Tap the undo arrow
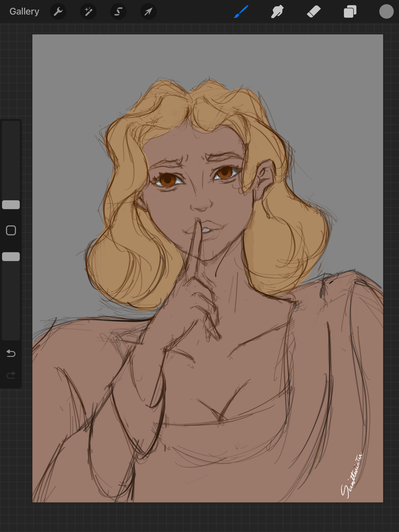399x532 pixels. tap(11, 353)
